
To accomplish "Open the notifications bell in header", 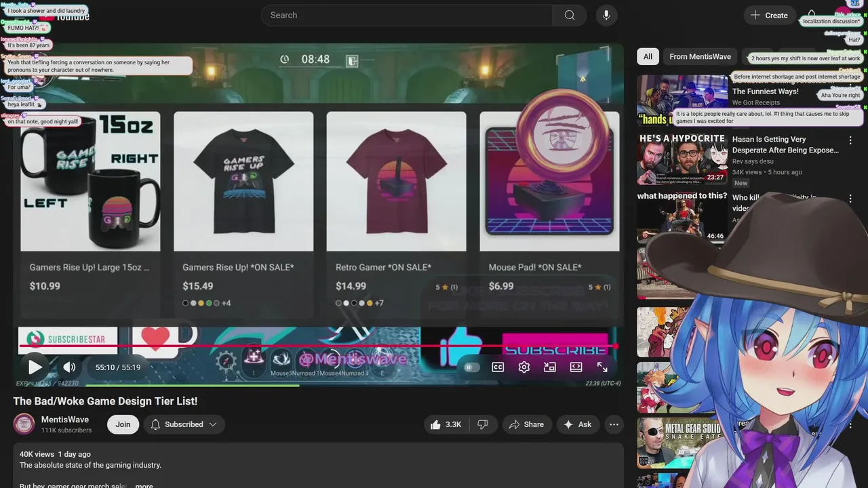I will 812,15.
